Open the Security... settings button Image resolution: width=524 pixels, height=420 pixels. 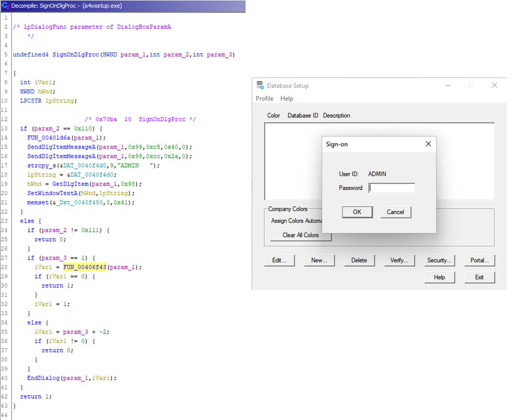point(439,260)
